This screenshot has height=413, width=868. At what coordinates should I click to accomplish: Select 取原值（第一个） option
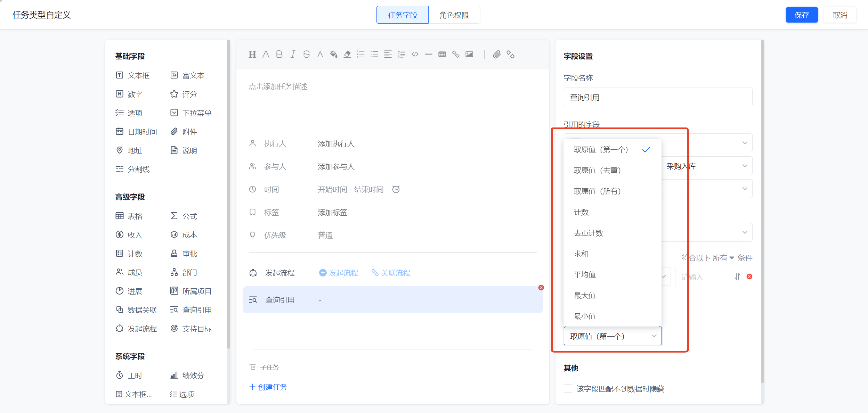613,150
